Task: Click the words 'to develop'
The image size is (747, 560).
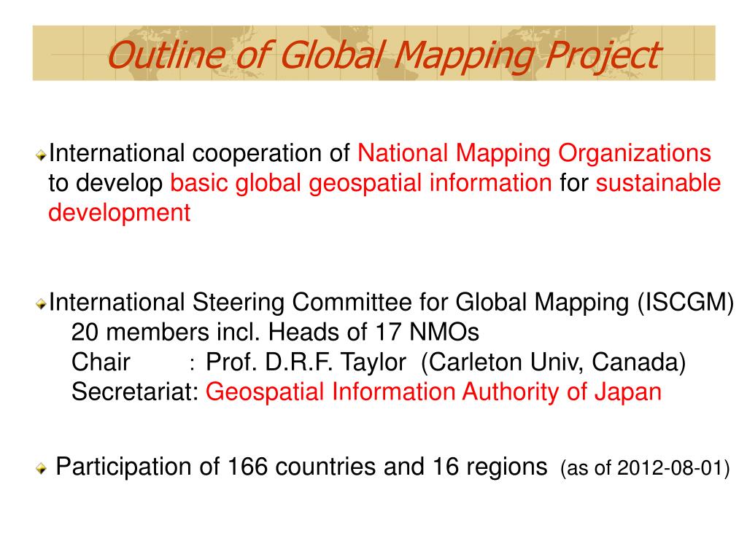Action: tap(106, 184)
